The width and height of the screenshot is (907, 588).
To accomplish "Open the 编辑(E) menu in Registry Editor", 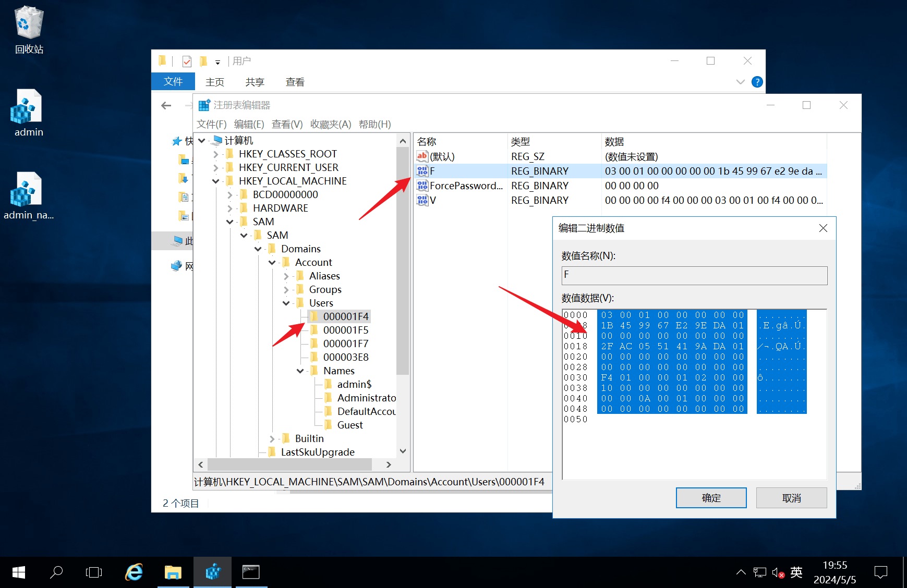I will [x=249, y=124].
